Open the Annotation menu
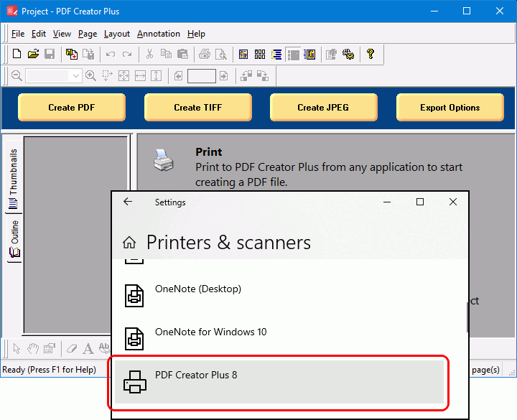The height and width of the screenshot is (420, 517). pyautogui.click(x=159, y=34)
